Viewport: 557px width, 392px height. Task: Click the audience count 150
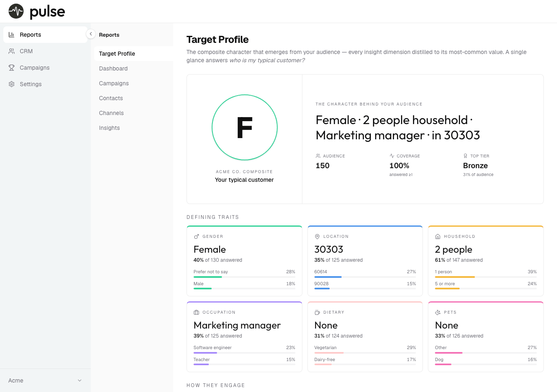pos(323,166)
